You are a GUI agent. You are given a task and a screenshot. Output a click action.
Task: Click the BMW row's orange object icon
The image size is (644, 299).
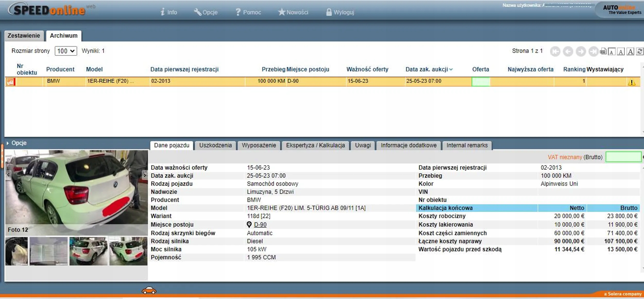[x=11, y=82]
